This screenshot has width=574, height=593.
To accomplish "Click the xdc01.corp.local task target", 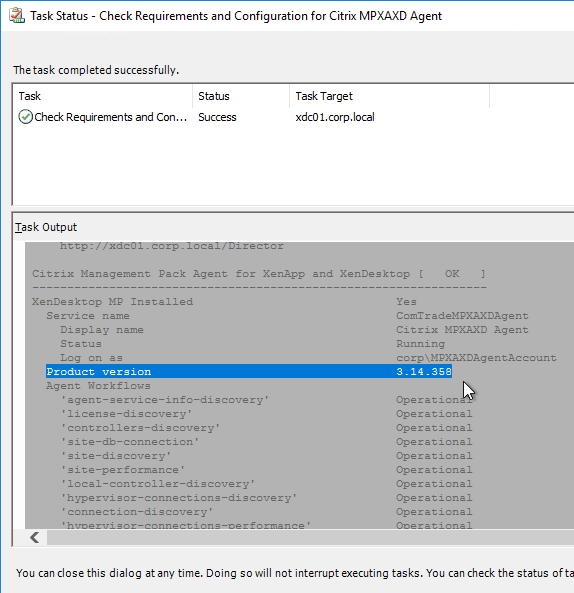I will click(335, 117).
